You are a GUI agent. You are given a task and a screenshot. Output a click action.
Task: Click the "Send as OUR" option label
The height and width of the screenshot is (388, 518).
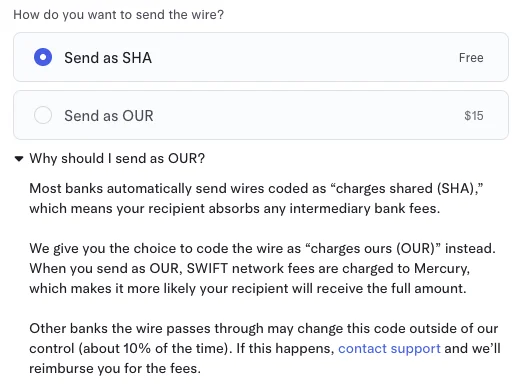coord(109,116)
